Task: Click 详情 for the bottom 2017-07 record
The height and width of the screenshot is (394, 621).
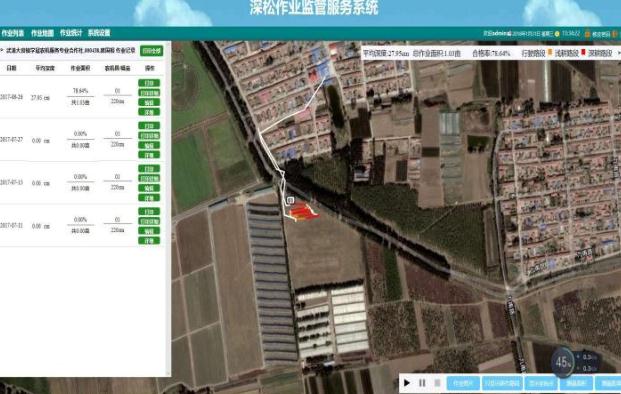Action: pyautogui.click(x=149, y=241)
